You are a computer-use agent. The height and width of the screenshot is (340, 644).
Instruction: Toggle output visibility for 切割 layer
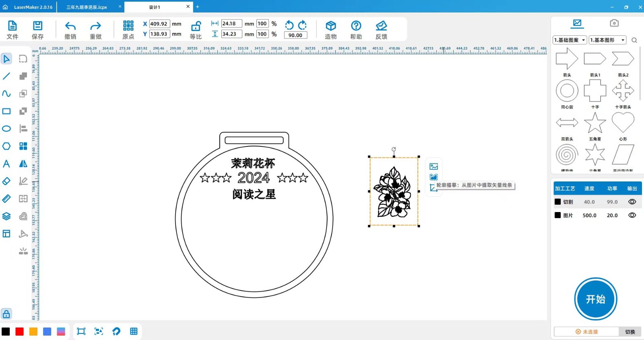(x=632, y=202)
